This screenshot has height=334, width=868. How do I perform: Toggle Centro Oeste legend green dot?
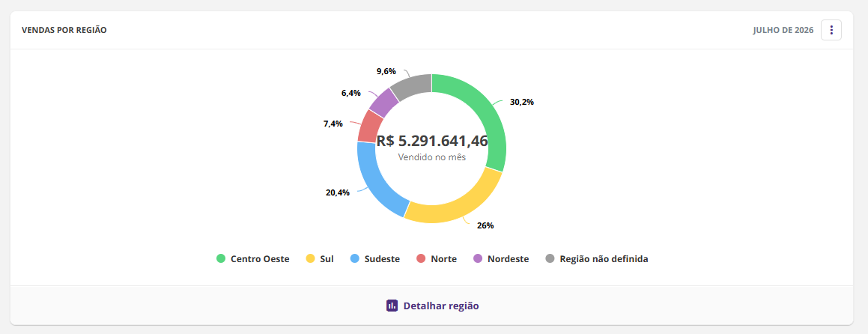(221, 258)
